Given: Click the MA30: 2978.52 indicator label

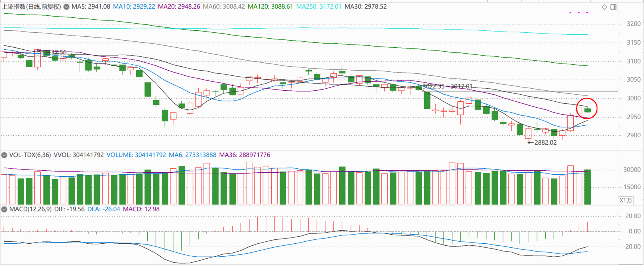Looking at the screenshot, I should coord(366,7).
